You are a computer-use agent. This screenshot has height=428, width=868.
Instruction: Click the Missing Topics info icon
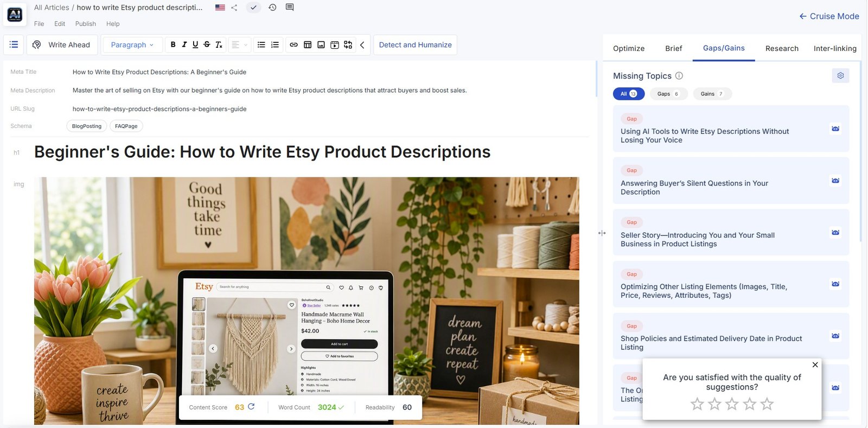[679, 76]
